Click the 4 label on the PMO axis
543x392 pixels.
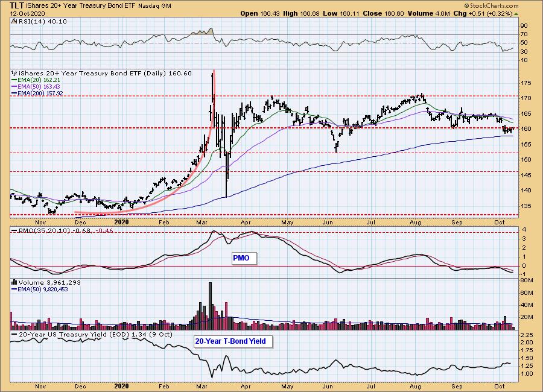[524, 230]
